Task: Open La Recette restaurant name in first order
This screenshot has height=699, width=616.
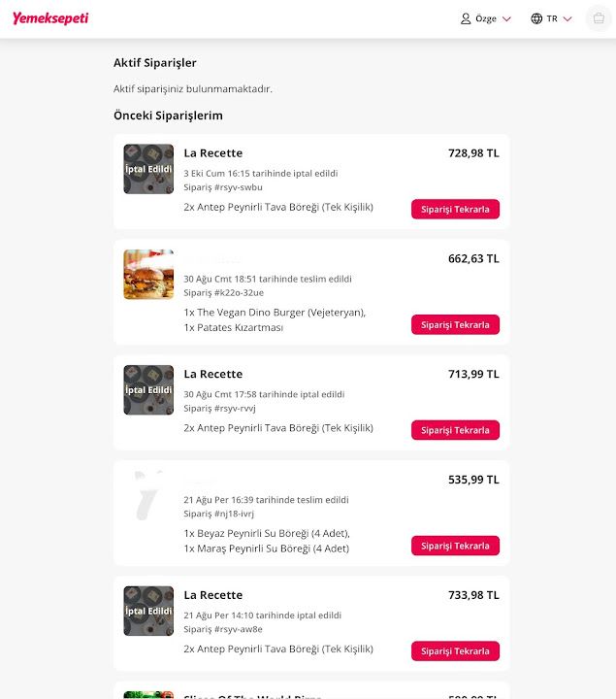Action: click(x=213, y=153)
